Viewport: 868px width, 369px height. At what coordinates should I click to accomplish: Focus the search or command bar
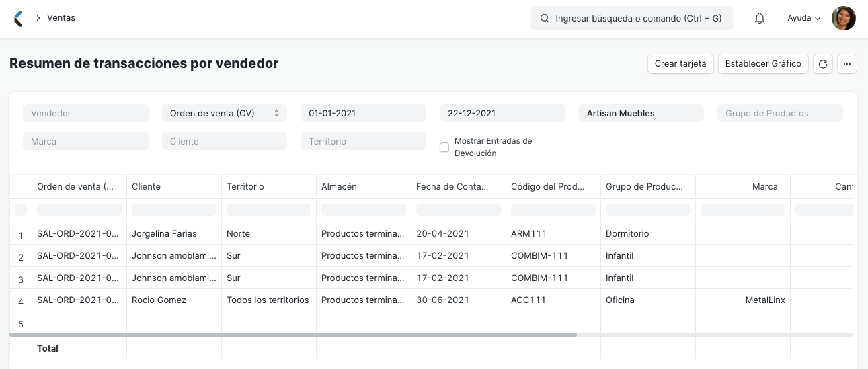coord(632,19)
